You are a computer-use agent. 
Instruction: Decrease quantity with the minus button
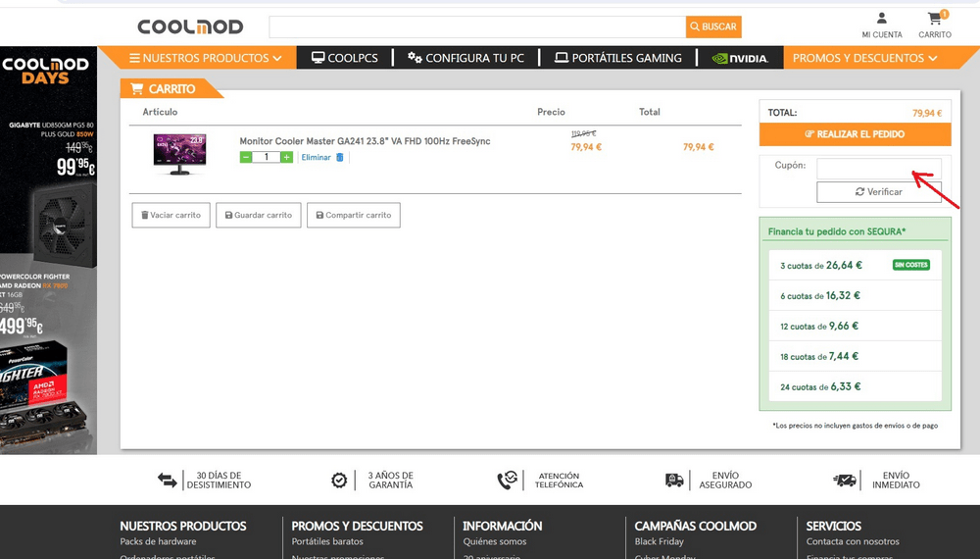pyautogui.click(x=246, y=157)
